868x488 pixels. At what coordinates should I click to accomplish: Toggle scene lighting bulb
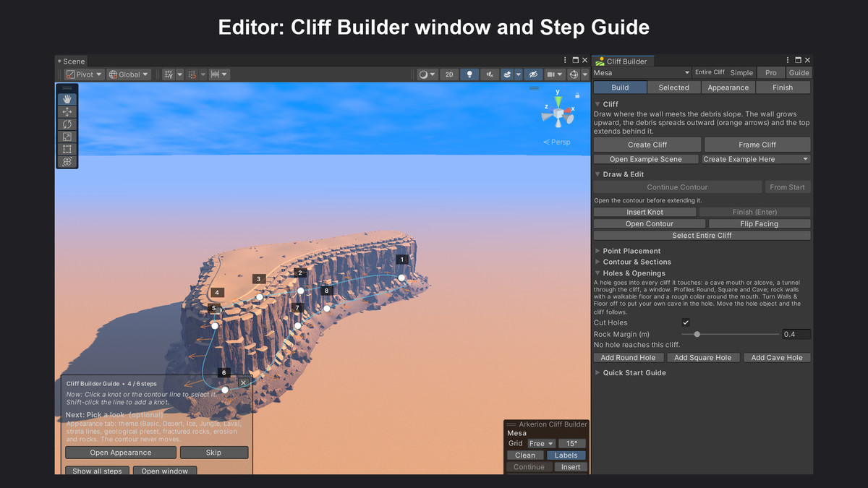[x=469, y=74]
